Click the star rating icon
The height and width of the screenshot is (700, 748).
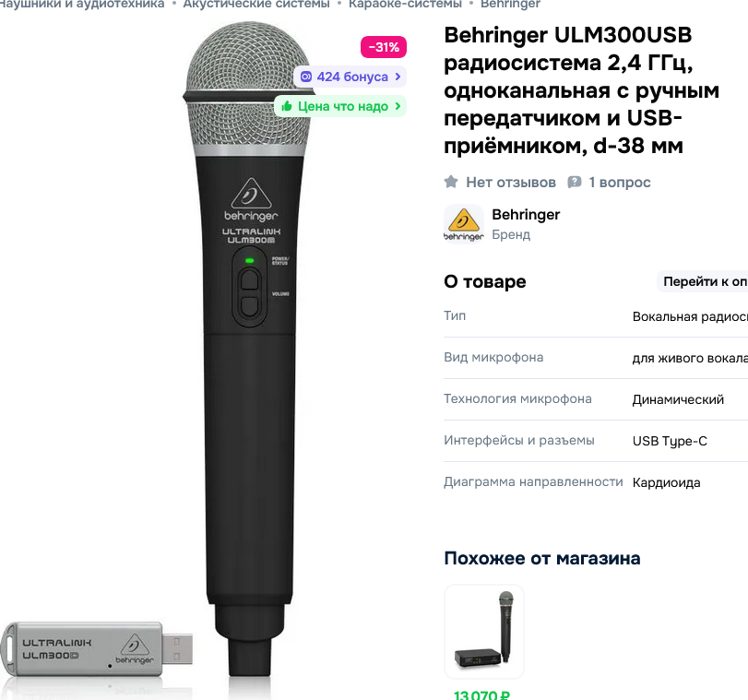451,182
